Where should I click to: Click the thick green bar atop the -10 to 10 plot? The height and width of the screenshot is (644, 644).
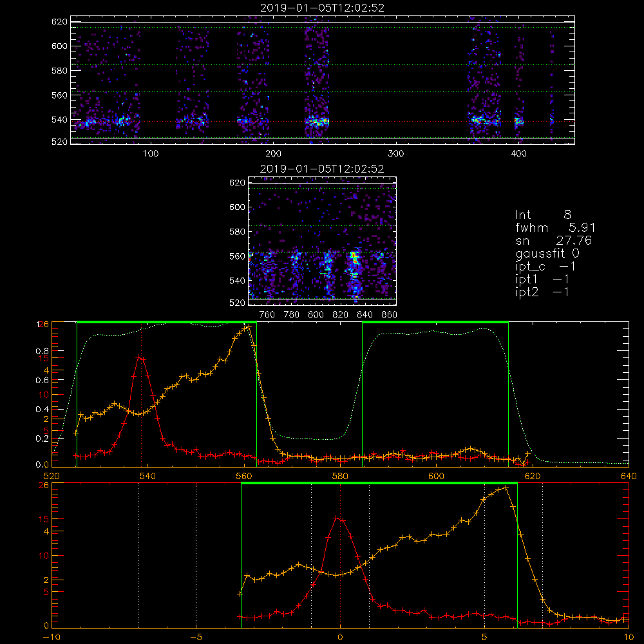[x=379, y=484]
